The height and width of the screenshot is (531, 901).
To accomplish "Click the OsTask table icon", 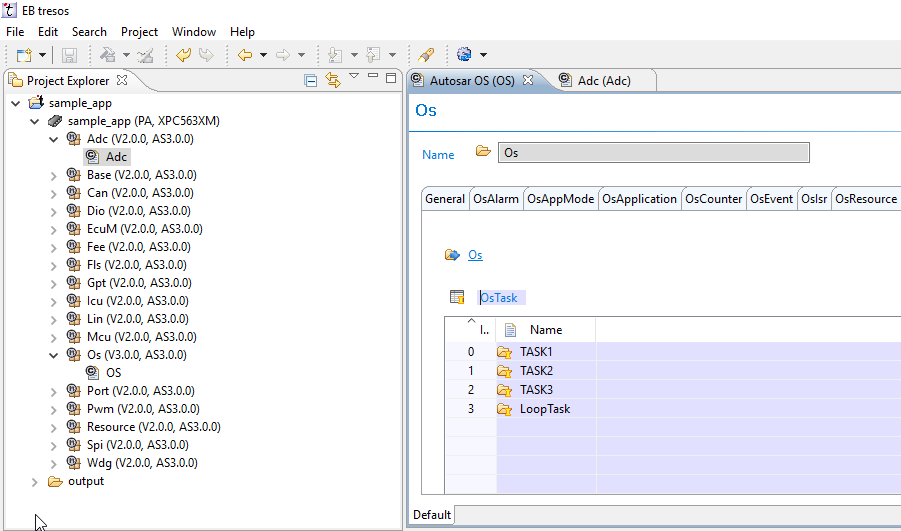I will tap(457, 297).
